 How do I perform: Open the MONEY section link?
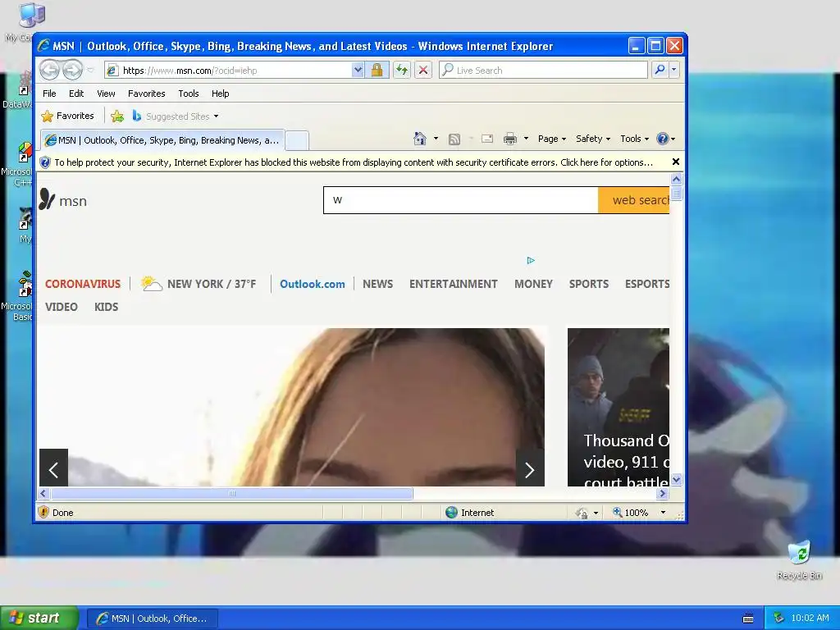pos(533,284)
